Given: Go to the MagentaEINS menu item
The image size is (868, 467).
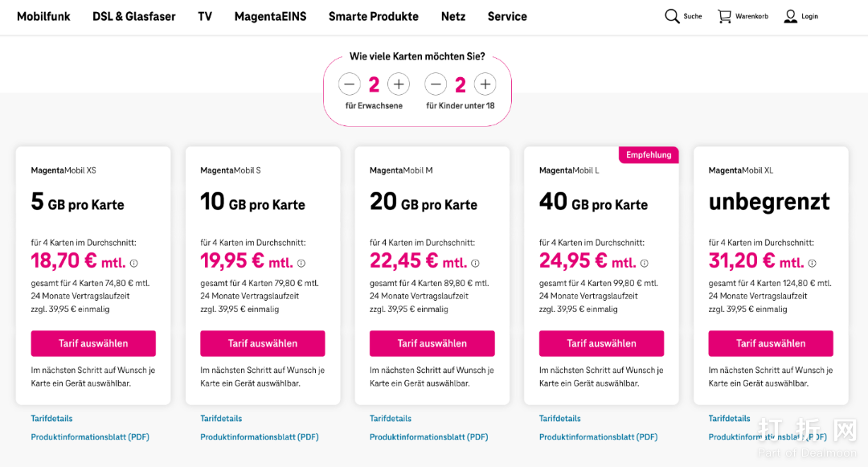Looking at the screenshot, I should coord(270,16).
